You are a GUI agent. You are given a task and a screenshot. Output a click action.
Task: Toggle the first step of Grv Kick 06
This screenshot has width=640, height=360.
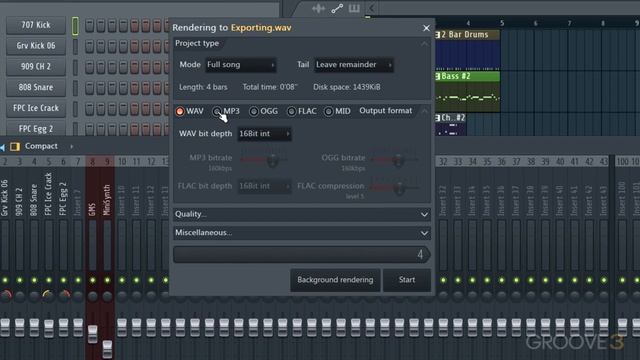pos(89,46)
